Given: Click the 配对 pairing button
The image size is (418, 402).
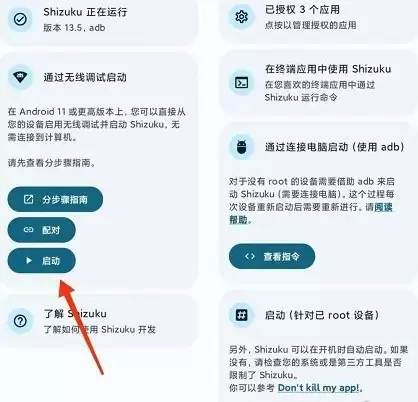Looking at the screenshot, I should [42, 230].
